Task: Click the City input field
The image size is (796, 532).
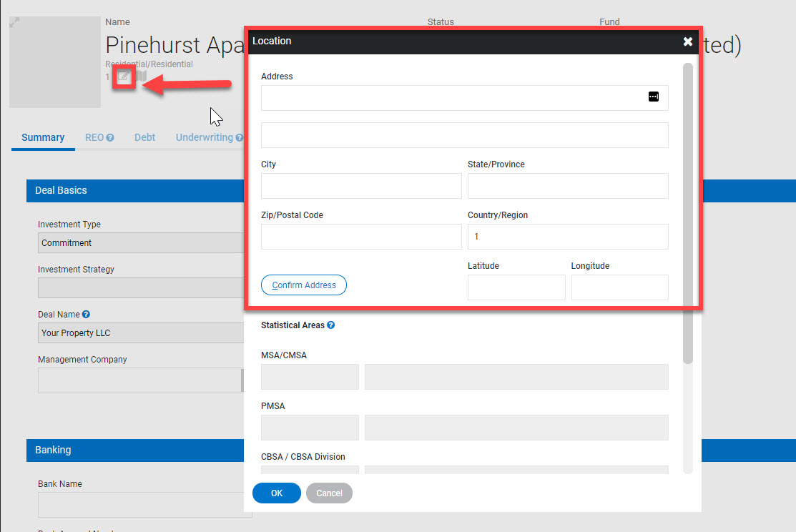Action: click(360, 186)
